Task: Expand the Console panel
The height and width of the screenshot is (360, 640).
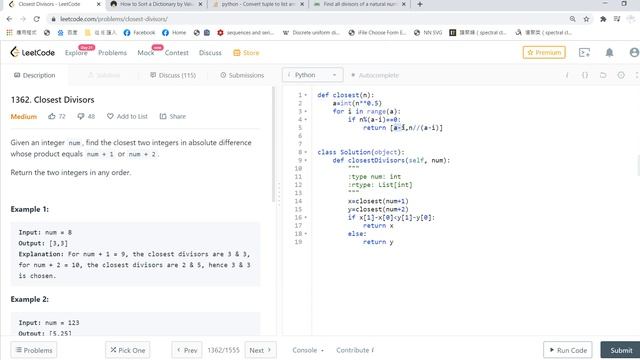Action: (308, 350)
